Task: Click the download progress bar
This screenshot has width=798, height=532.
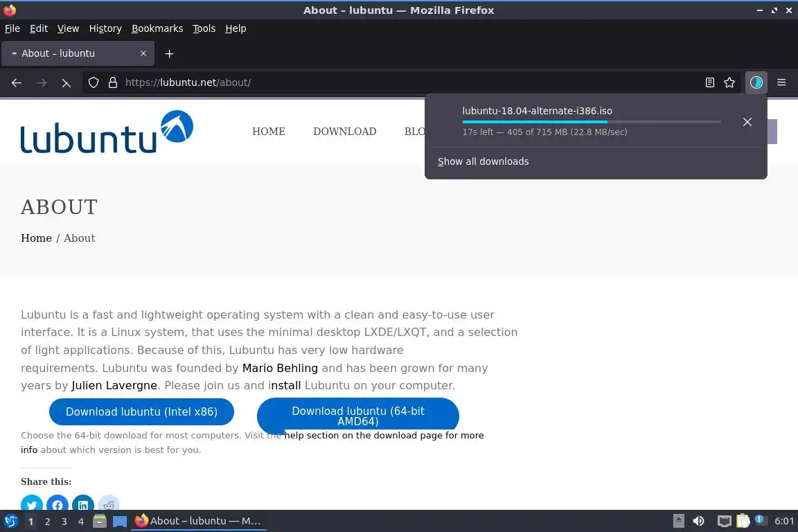Action: pyautogui.click(x=592, y=122)
